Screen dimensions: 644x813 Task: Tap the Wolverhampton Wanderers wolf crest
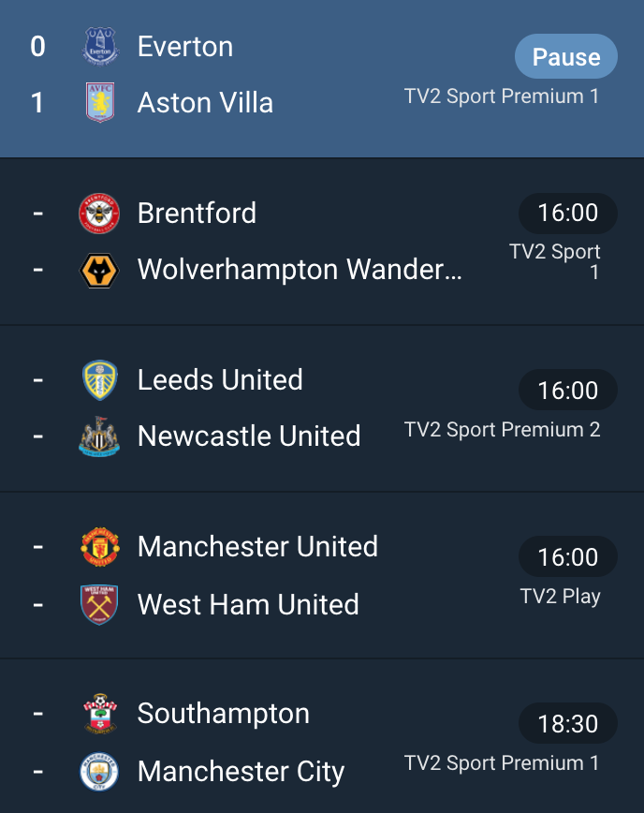tap(99, 270)
